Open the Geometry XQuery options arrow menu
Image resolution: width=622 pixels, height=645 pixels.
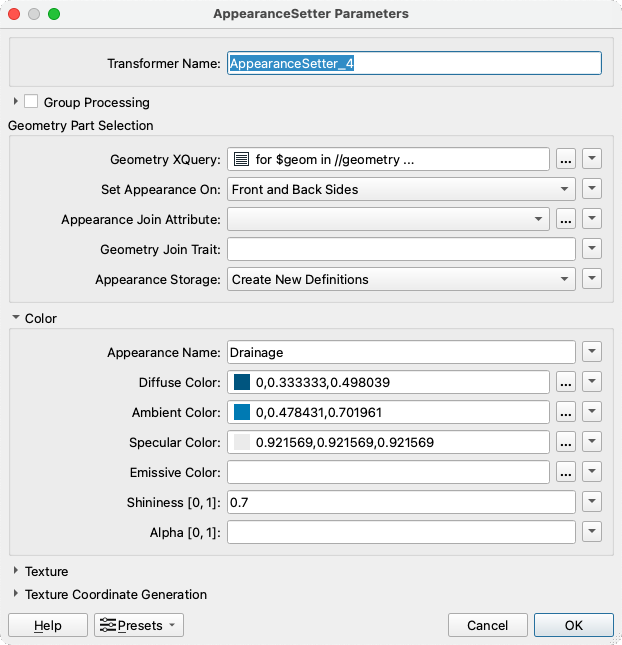pos(591,159)
